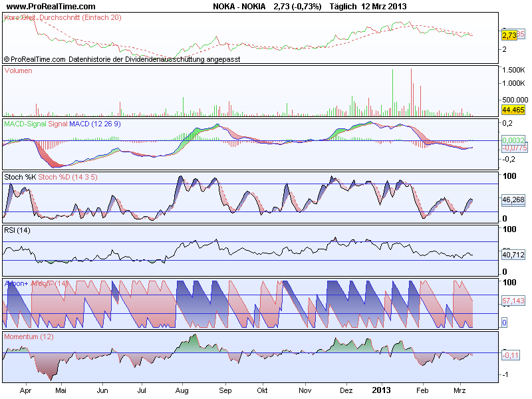Click the -0,2 MACD axis label

point(510,159)
